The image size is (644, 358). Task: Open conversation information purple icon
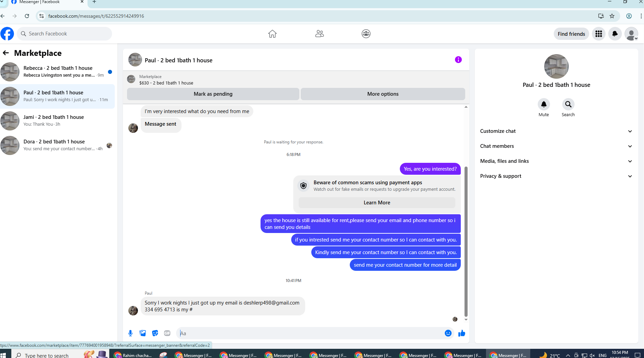458,60
